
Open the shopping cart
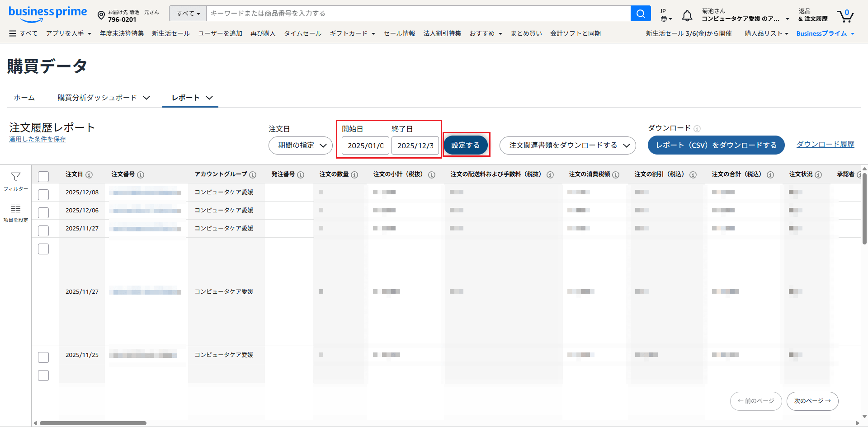(x=844, y=16)
